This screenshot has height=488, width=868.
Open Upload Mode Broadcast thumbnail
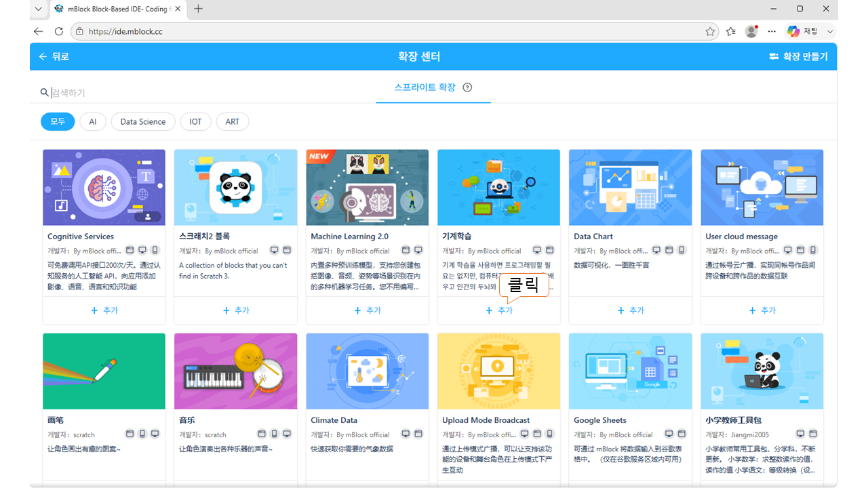point(498,371)
